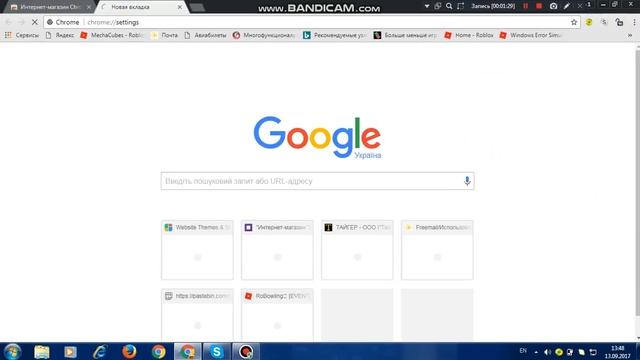Stop the Bandicam recording
The width and height of the screenshot is (640, 360).
tap(539, 6)
